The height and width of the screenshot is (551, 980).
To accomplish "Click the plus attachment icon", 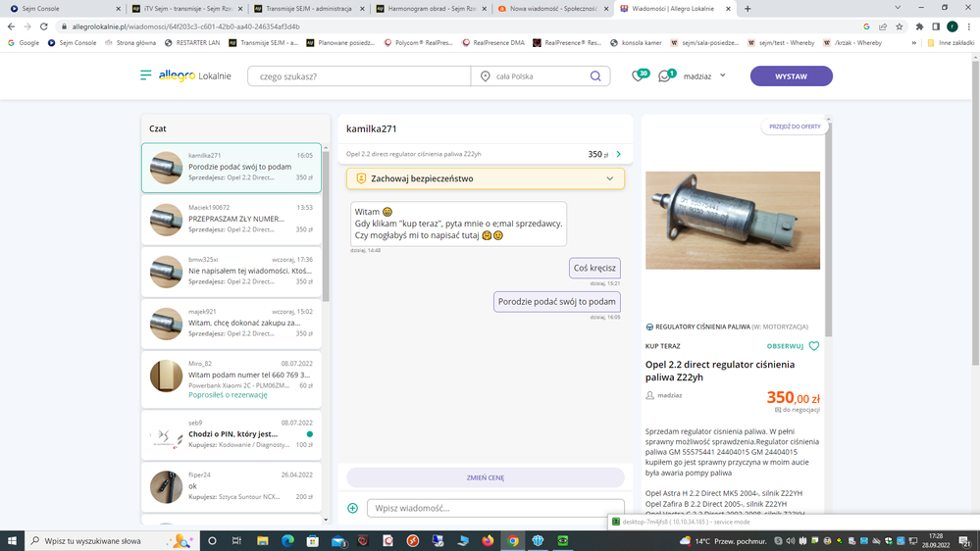I will 352,508.
